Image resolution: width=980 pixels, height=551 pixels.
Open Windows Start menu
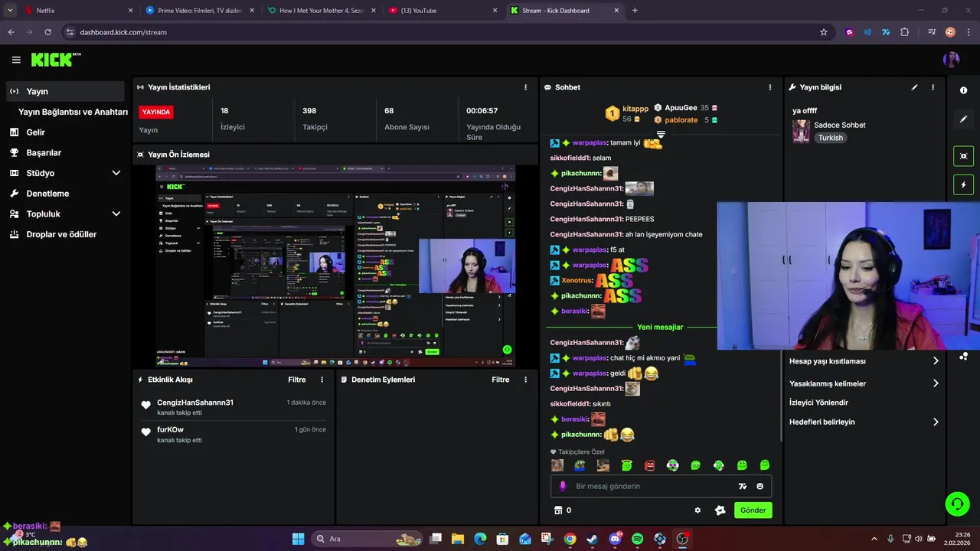click(x=298, y=539)
